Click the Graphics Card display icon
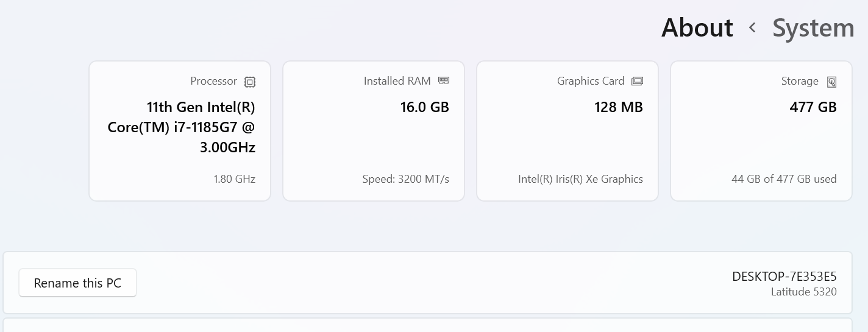The height and width of the screenshot is (332, 868). pos(638,81)
